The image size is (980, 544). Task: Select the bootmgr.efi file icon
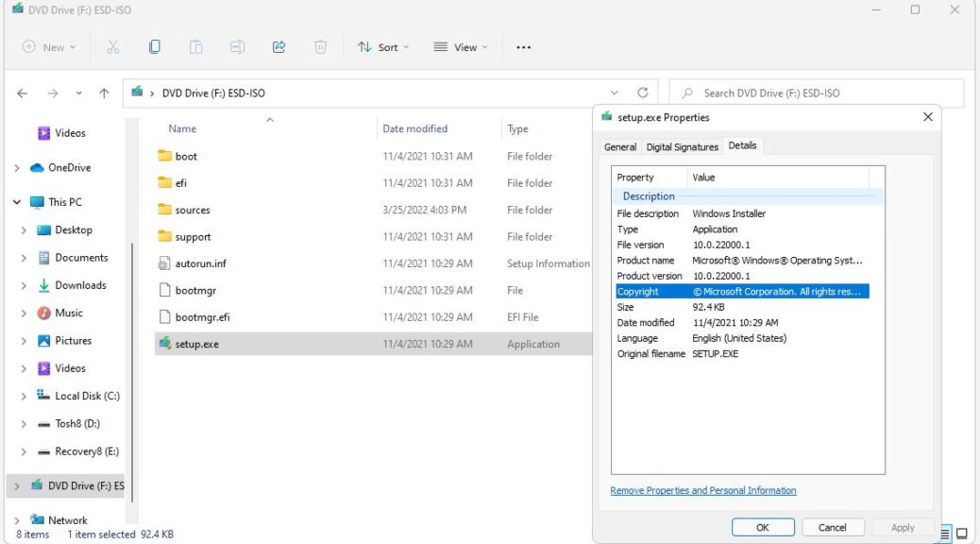pyautogui.click(x=164, y=317)
